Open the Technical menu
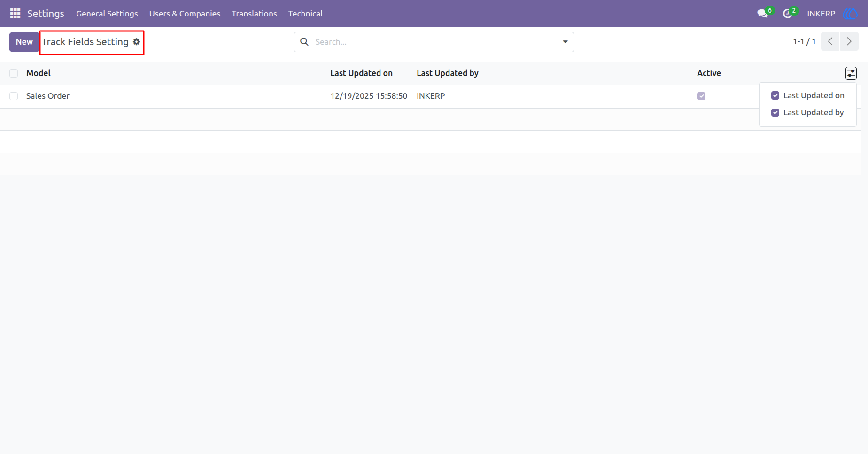 [x=305, y=14]
